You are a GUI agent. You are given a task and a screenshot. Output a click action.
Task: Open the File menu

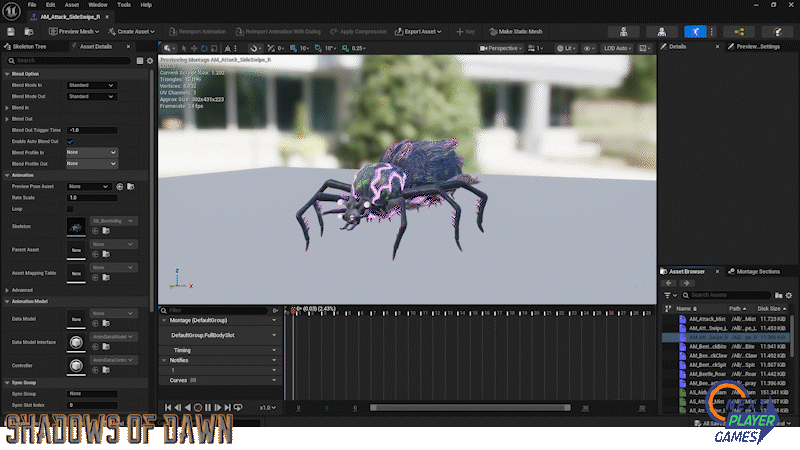pos(32,5)
